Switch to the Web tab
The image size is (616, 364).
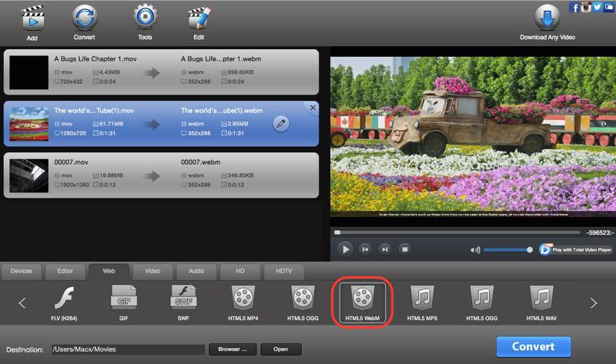click(x=109, y=272)
